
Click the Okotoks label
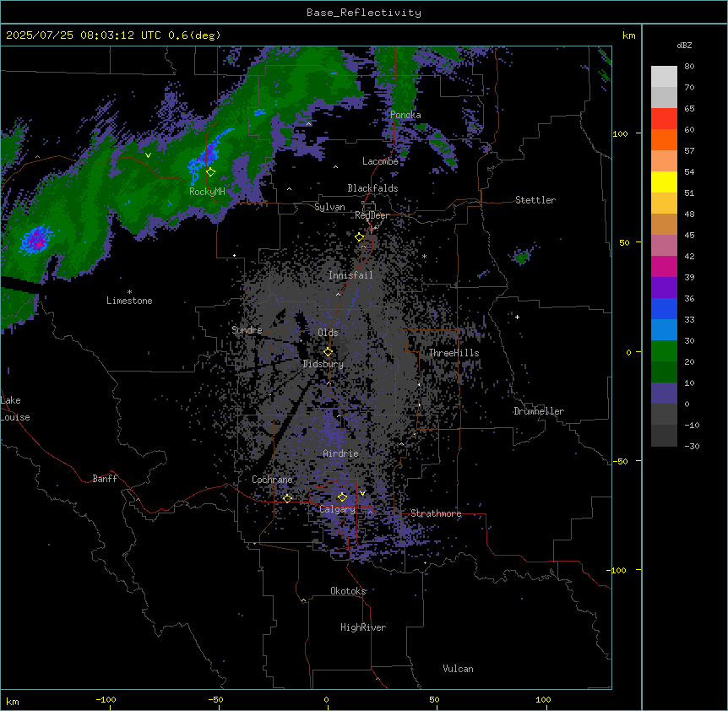click(348, 591)
